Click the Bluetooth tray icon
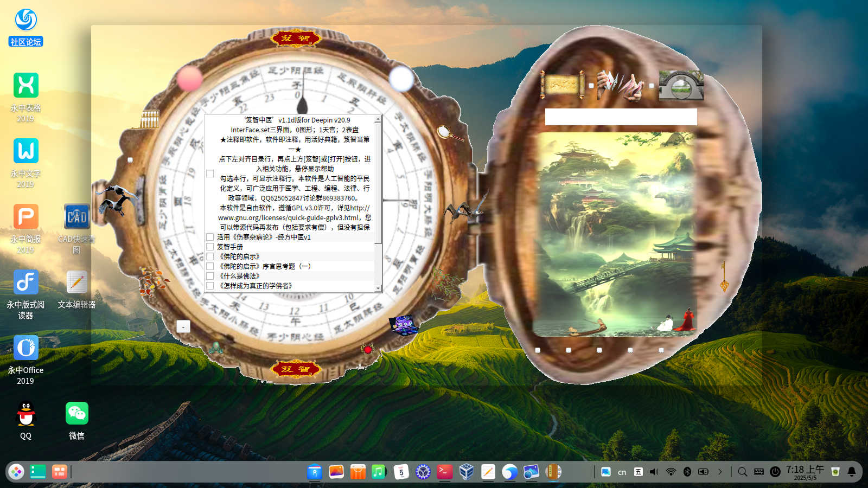Screen dimensions: 868x488 pos(687,472)
